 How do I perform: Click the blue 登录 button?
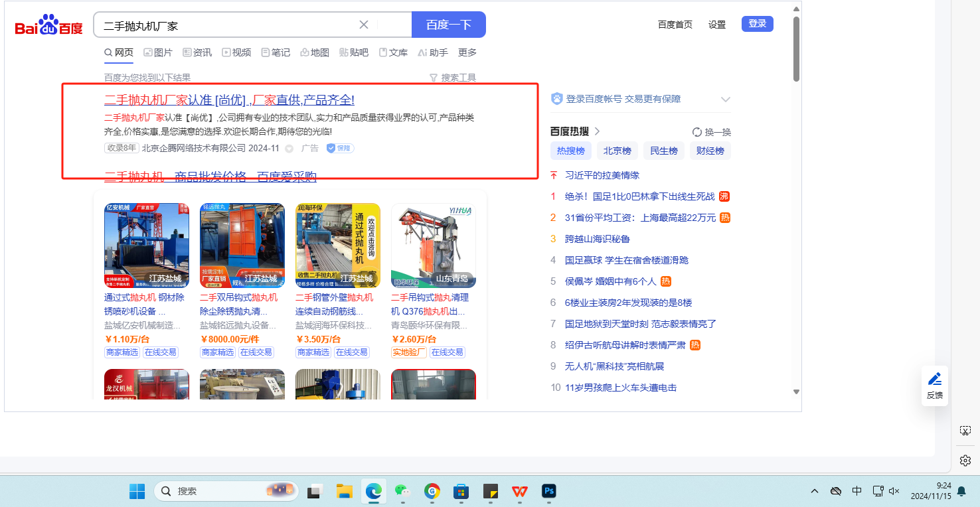click(757, 24)
